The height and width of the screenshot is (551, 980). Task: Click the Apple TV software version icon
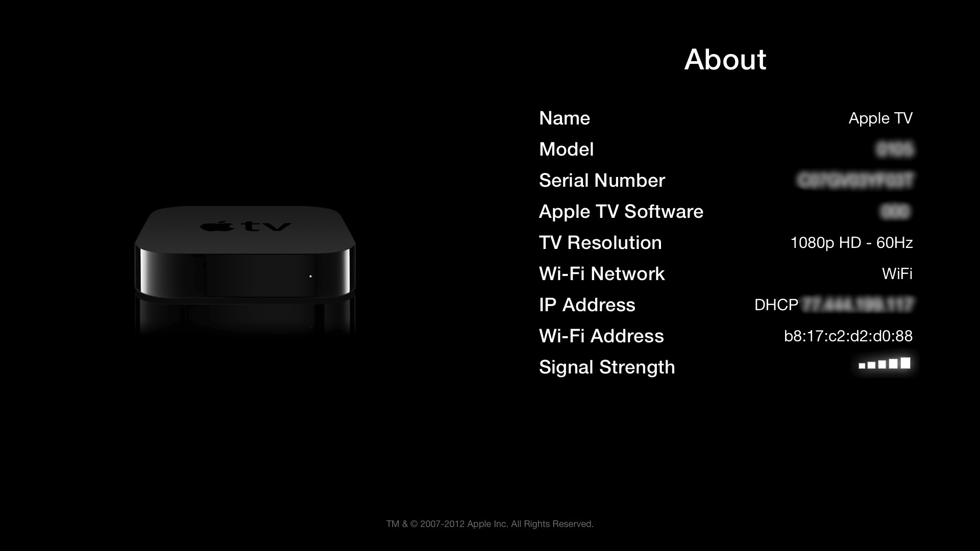click(895, 211)
